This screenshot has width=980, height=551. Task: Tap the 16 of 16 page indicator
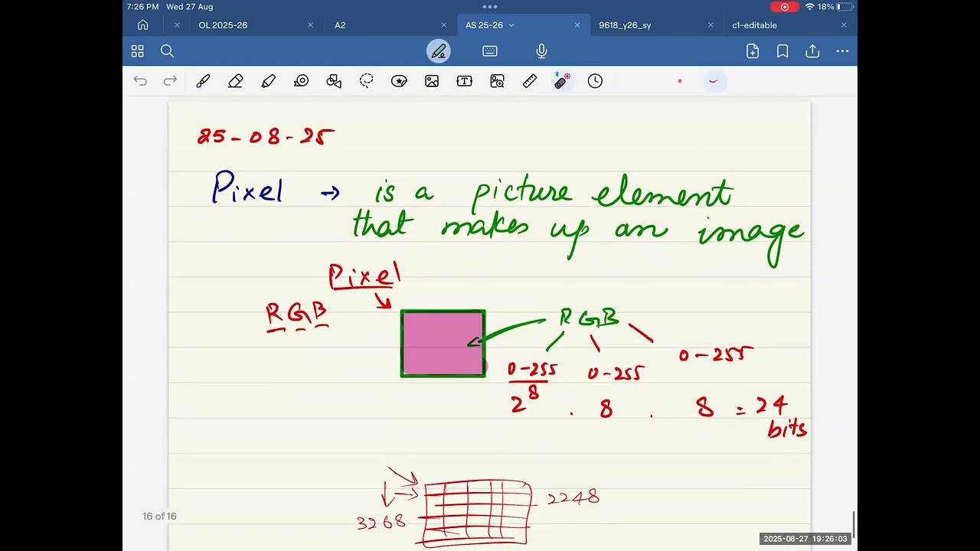[159, 517]
